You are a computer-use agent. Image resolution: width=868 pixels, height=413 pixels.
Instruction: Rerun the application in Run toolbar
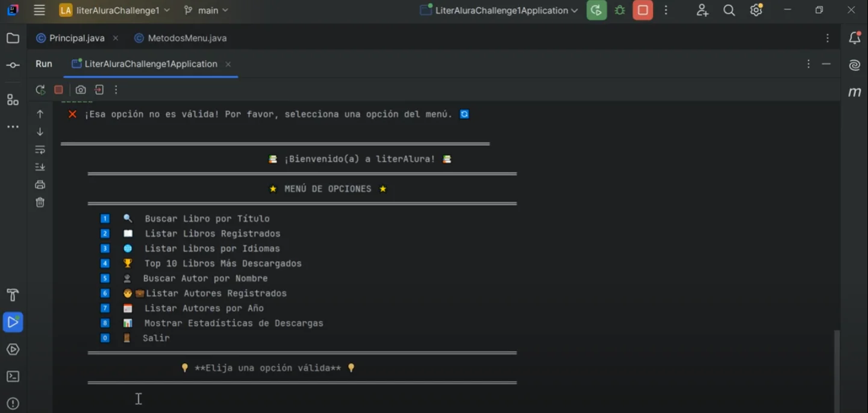coord(40,90)
